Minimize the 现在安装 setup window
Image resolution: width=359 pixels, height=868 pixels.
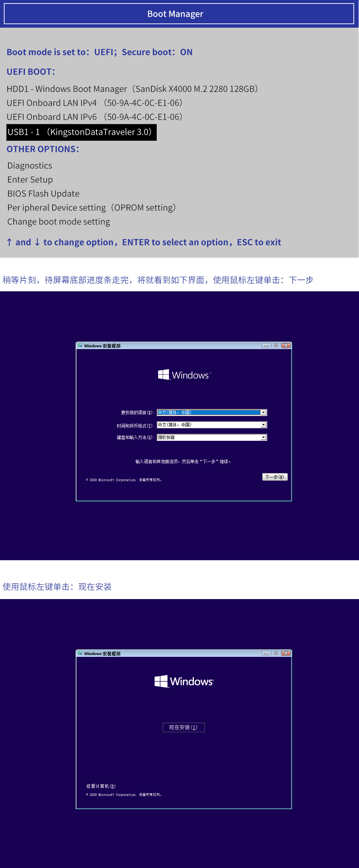(266, 653)
